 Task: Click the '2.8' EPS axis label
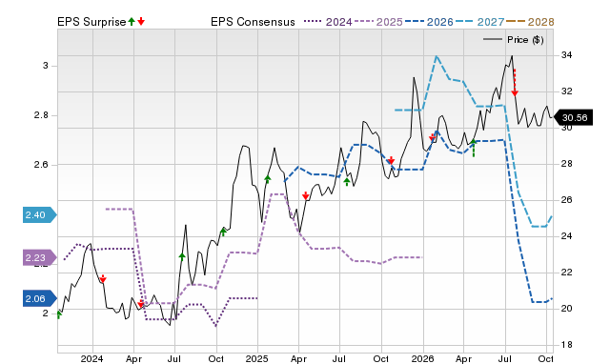tap(41, 115)
